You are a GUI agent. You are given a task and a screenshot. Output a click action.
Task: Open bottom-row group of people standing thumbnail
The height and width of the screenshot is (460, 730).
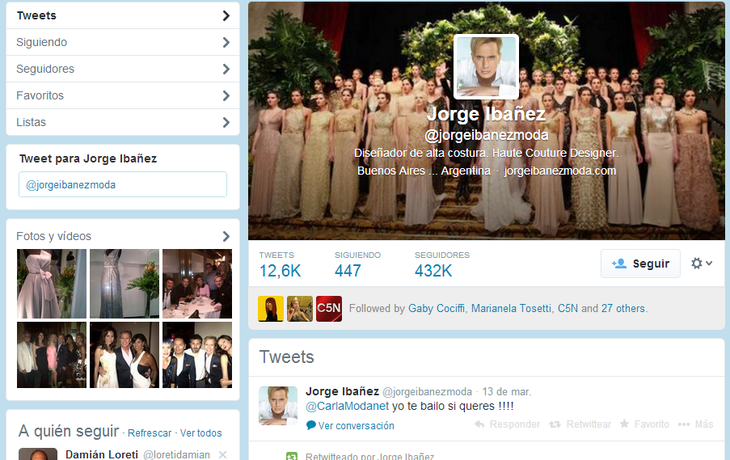[52, 355]
